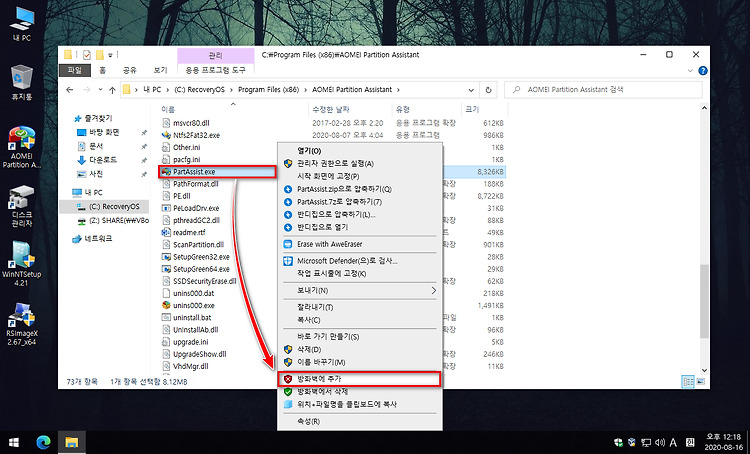This screenshot has width=750, height=454.
Task: Go up one folder level arrow
Action: point(112,89)
